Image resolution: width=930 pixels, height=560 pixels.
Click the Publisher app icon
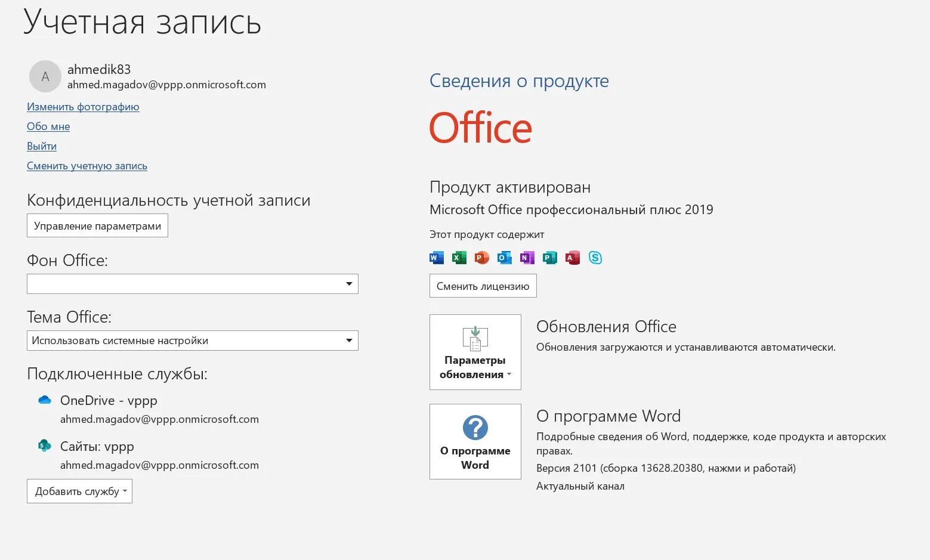pos(550,258)
